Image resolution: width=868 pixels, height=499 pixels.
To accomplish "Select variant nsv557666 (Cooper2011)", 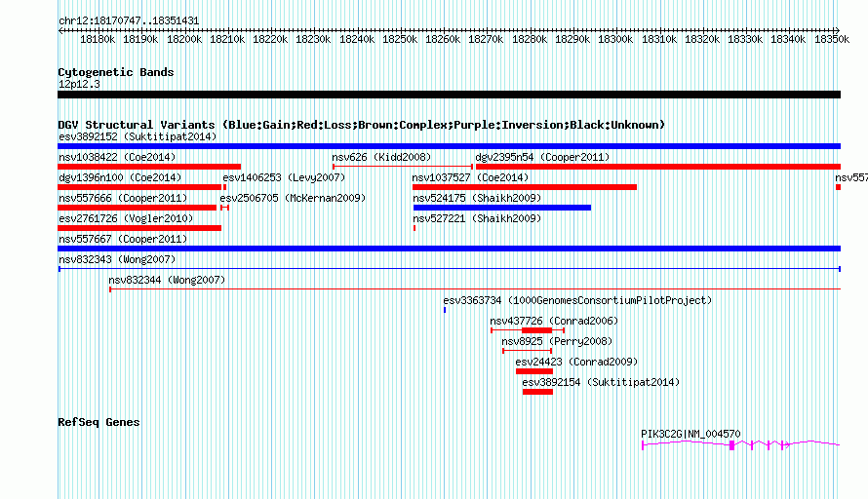I will tap(123, 198).
